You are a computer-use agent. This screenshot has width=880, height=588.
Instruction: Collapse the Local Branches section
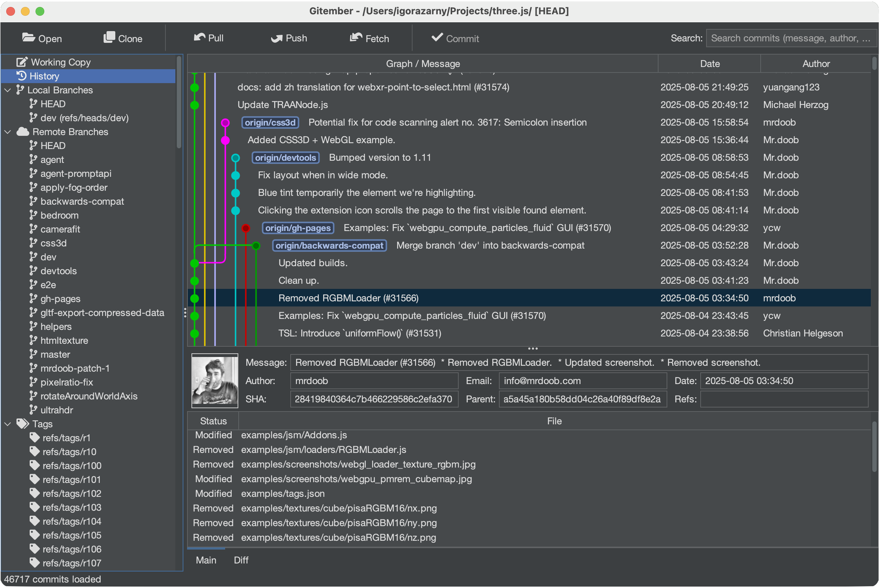pos(7,90)
